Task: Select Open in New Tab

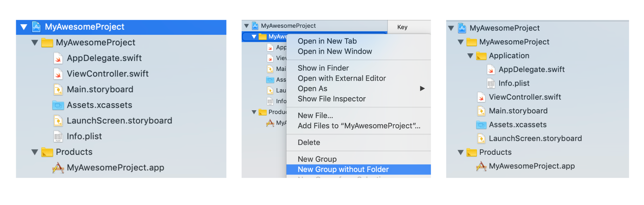Action: (327, 41)
